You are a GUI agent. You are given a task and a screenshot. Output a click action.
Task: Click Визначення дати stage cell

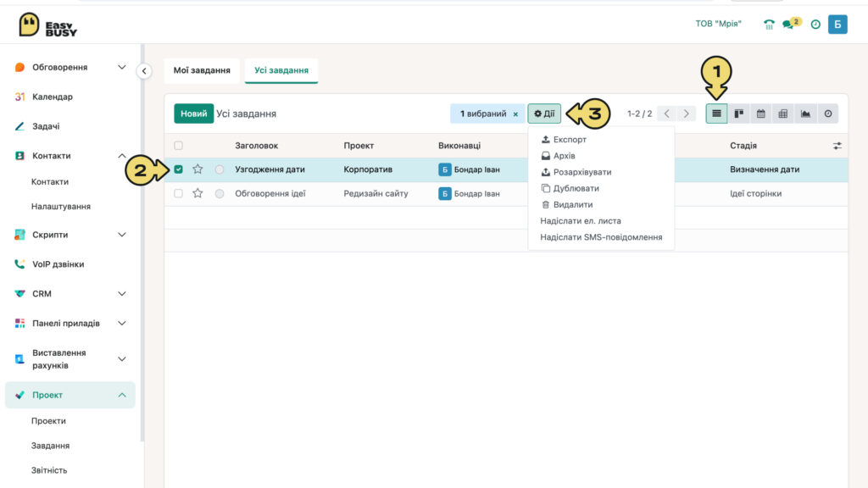point(765,169)
